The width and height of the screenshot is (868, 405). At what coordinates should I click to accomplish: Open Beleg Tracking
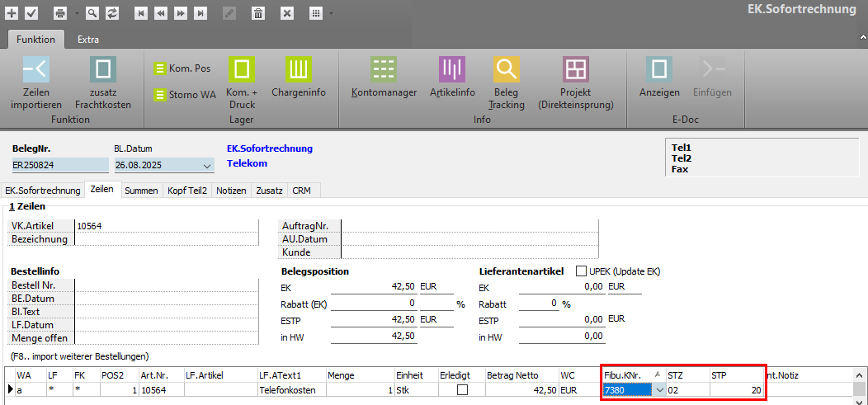[x=507, y=83]
